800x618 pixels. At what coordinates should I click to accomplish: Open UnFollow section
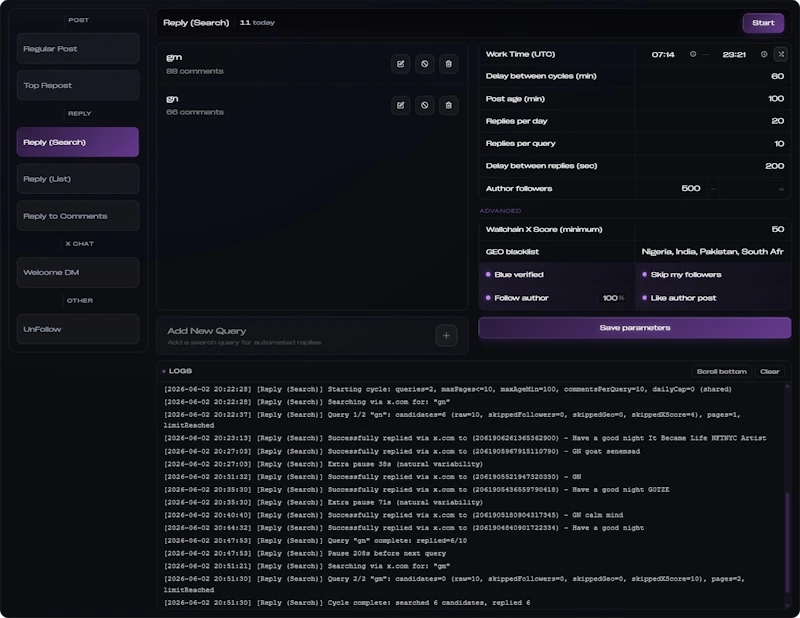tap(78, 329)
